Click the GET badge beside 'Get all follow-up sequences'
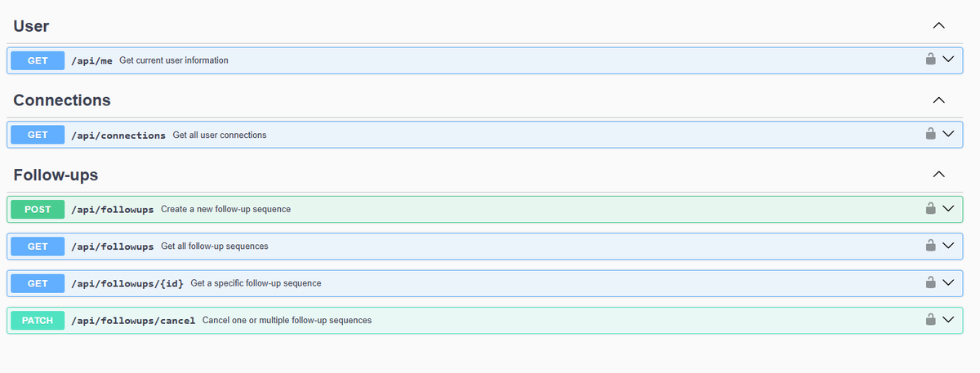This screenshot has width=980, height=373. [38, 246]
